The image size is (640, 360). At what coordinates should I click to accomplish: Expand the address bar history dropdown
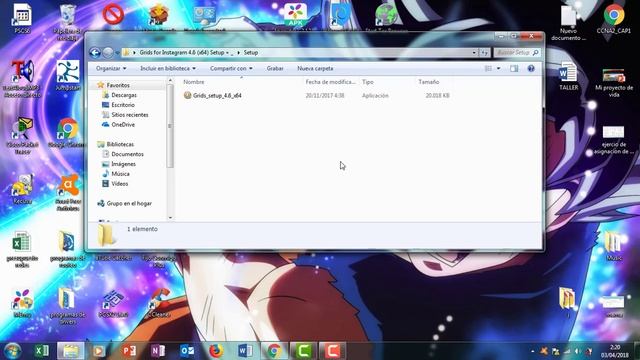[x=474, y=53]
